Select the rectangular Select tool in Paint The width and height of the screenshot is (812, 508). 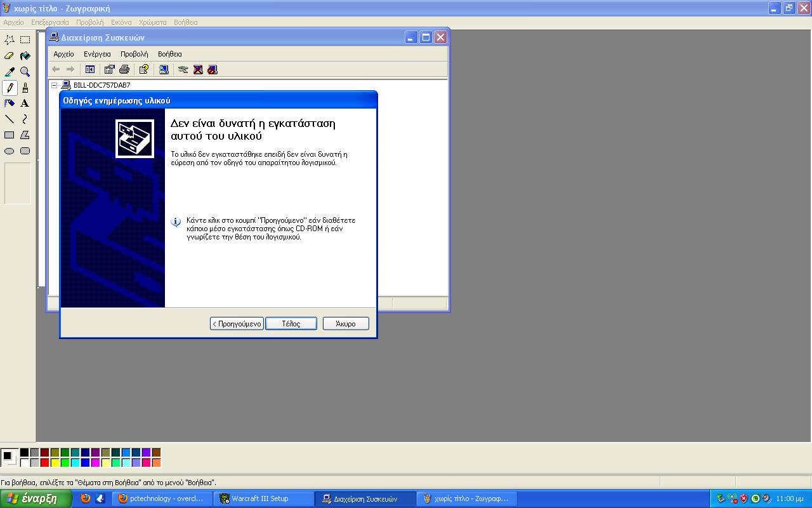click(x=25, y=40)
